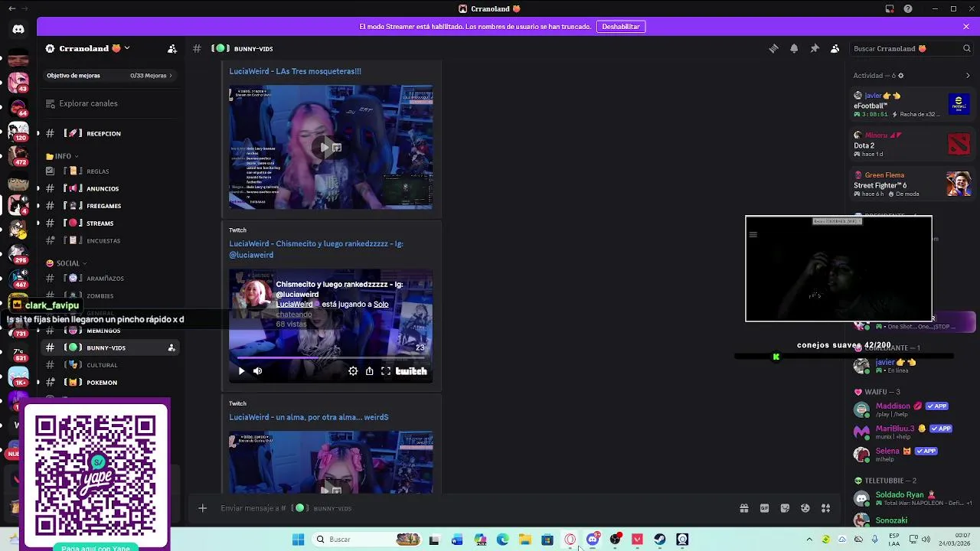Open the threads icon in channel header
This screenshot has width=980, height=551.
(x=773, y=48)
